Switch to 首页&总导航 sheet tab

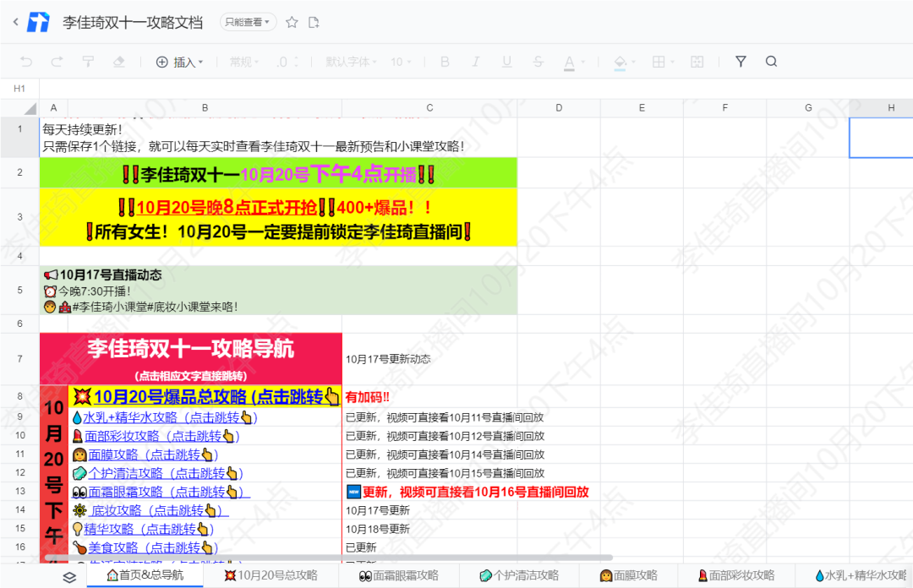click(145, 575)
